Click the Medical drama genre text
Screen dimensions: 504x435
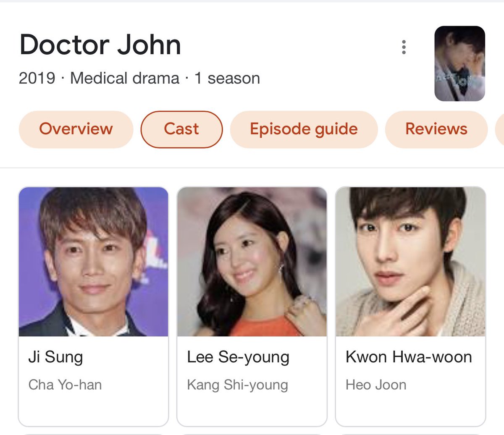pos(125,78)
